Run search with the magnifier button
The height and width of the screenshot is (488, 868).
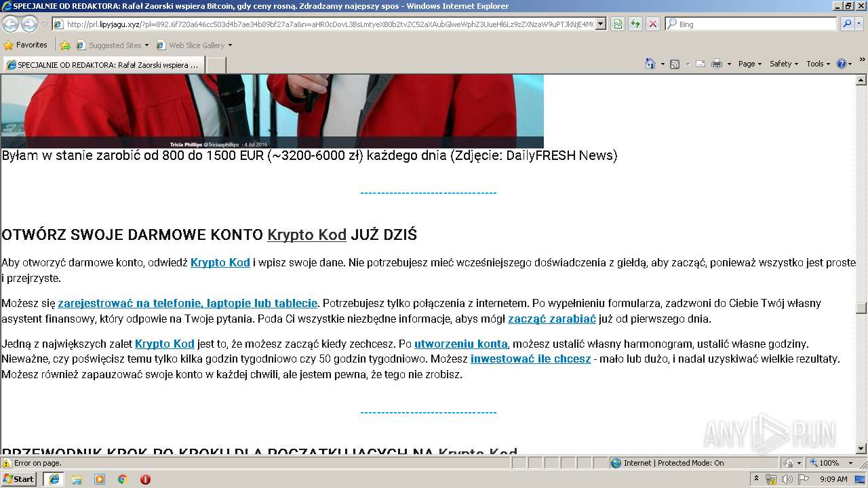point(846,24)
